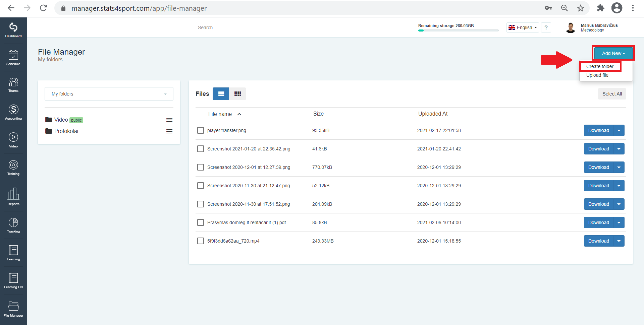The image size is (644, 325).
Task: Open the English language dropdown
Action: 523,27
